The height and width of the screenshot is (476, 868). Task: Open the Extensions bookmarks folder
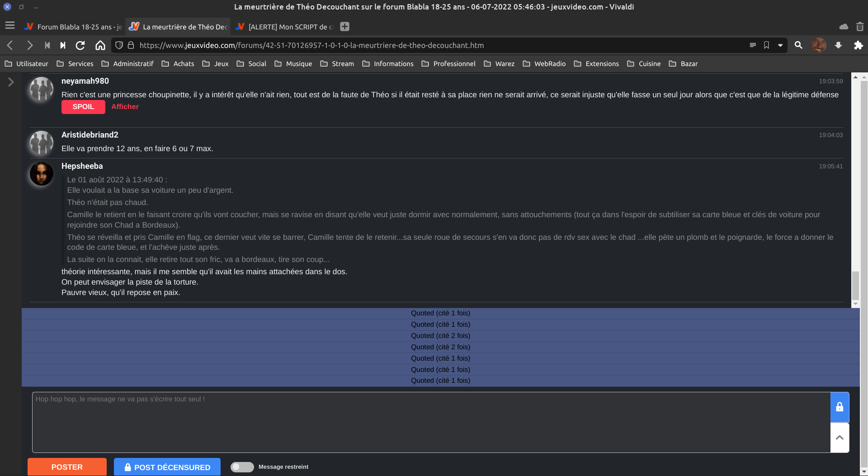coord(596,64)
